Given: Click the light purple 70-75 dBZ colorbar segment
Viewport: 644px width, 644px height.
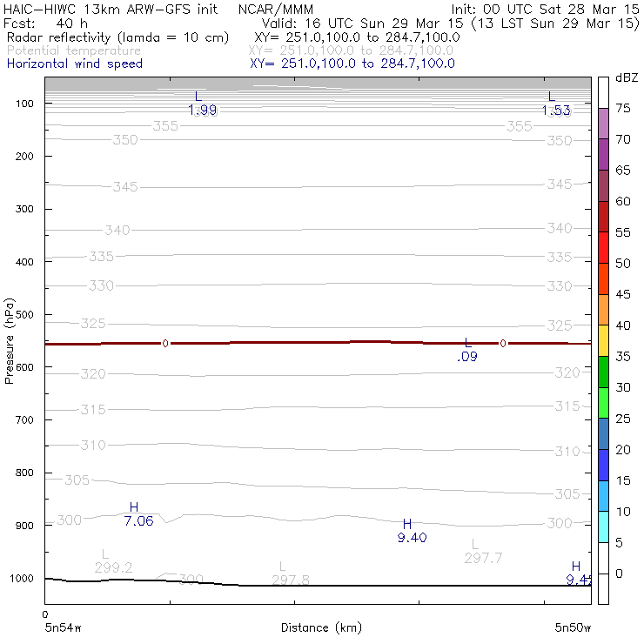Looking at the screenshot, I should pos(603,124).
